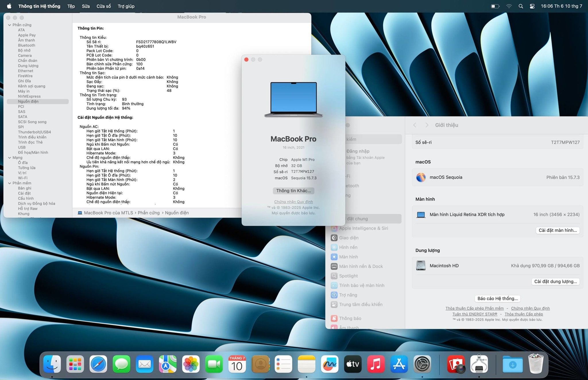This screenshot has height=380, width=588.
Task: Open the Thông tin Hệ thống app menu
Action: click(39, 6)
